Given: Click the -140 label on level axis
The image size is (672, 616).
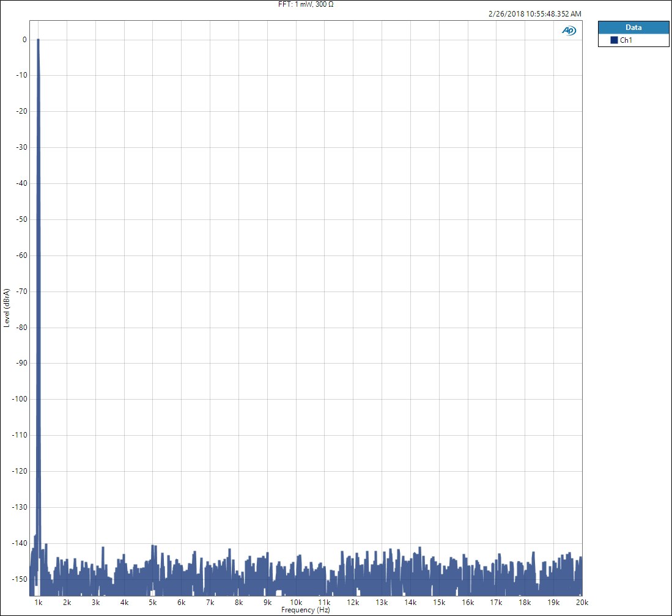Looking at the screenshot, I should tap(20, 543).
